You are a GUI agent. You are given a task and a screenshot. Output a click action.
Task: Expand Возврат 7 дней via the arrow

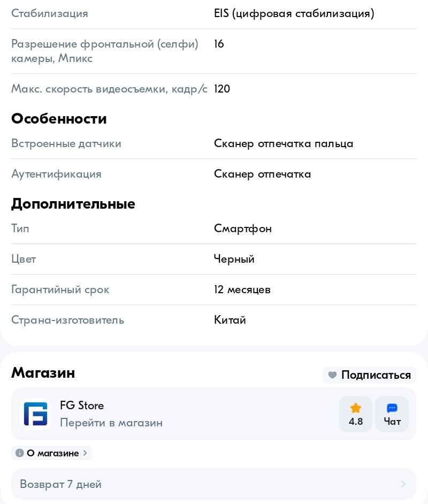(403, 484)
